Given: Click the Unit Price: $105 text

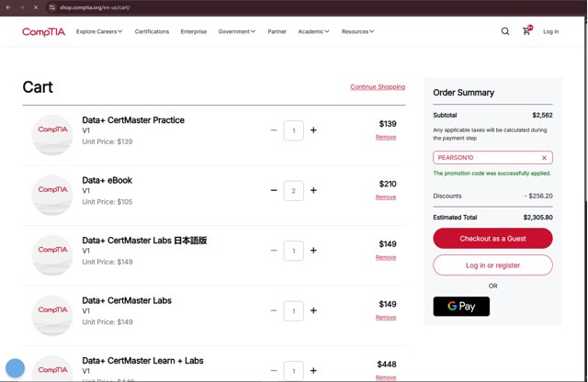Looking at the screenshot, I should pyautogui.click(x=107, y=202).
